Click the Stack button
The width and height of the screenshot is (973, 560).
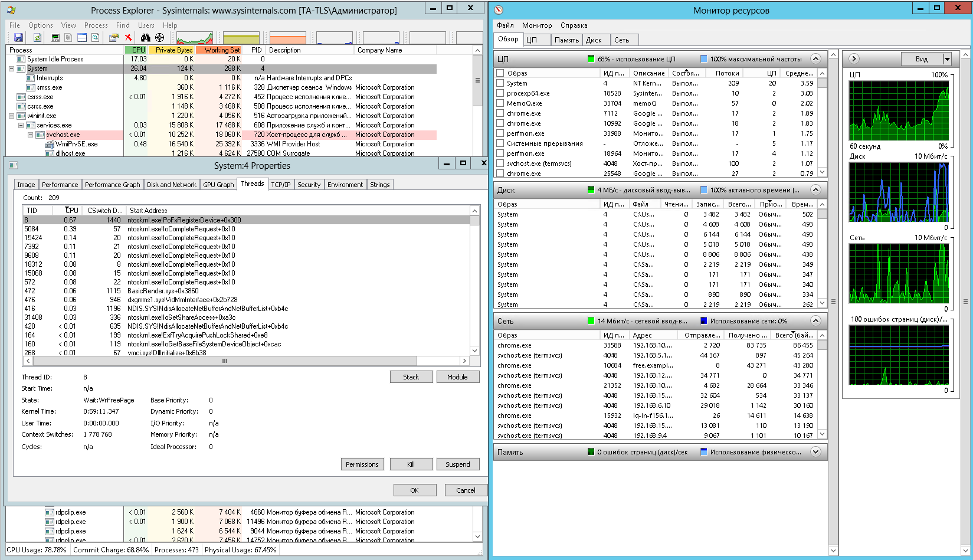(x=411, y=377)
